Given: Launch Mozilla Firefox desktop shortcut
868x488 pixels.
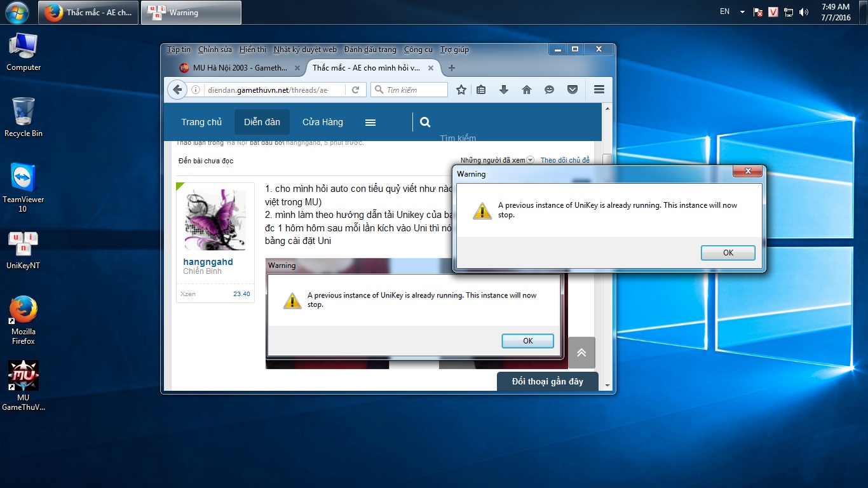Looking at the screenshot, I should [x=24, y=320].
